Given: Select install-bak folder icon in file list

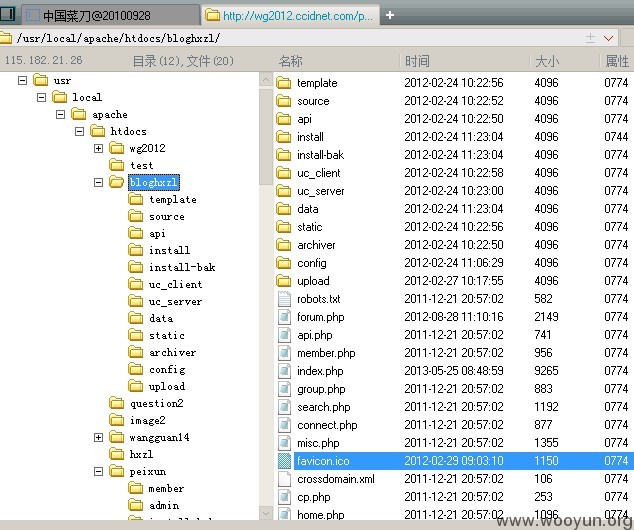Looking at the screenshot, I should pyautogui.click(x=284, y=155).
